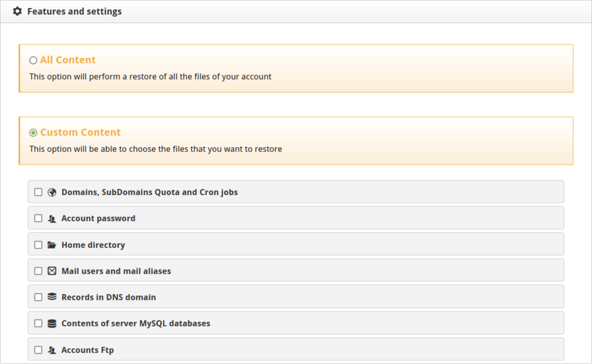This screenshot has height=364, width=592.
Task: Click the globe icon for Domains row
Action: pos(52,192)
